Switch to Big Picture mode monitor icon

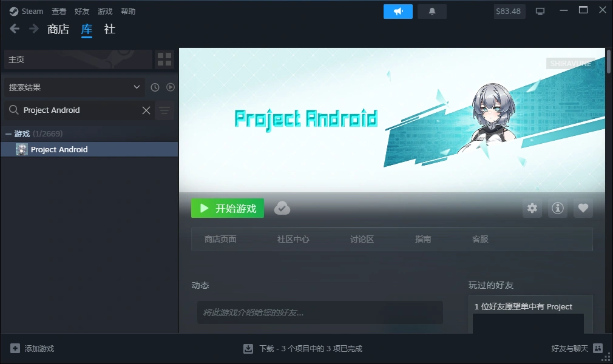540,12
